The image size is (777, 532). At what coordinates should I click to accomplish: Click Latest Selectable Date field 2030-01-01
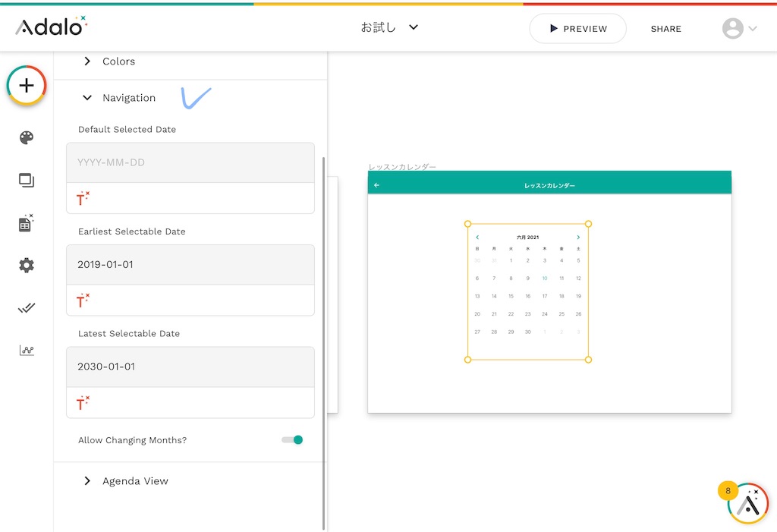coord(190,367)
